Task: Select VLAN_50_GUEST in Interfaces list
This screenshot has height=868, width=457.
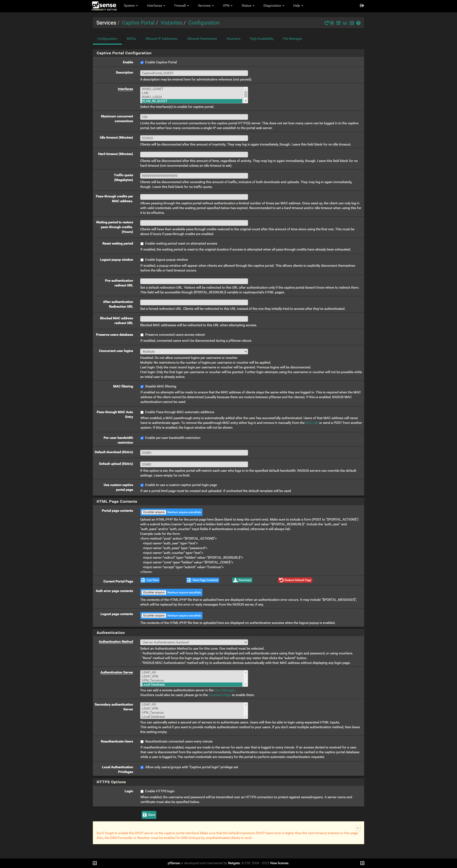Action: 191,101
